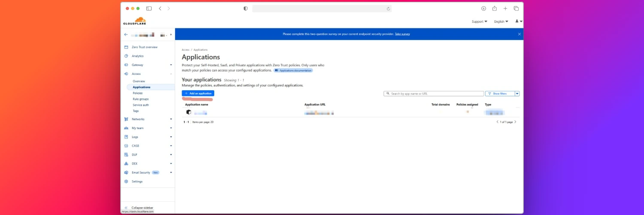Open the Support dropdown menu
Screen dimensions: 644x215
(x=479, y=21)
